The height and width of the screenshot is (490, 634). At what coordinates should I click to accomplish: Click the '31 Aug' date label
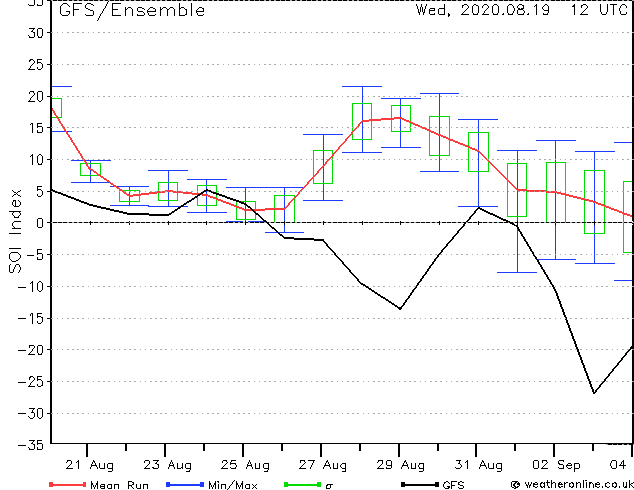click(x=478, y=465)
